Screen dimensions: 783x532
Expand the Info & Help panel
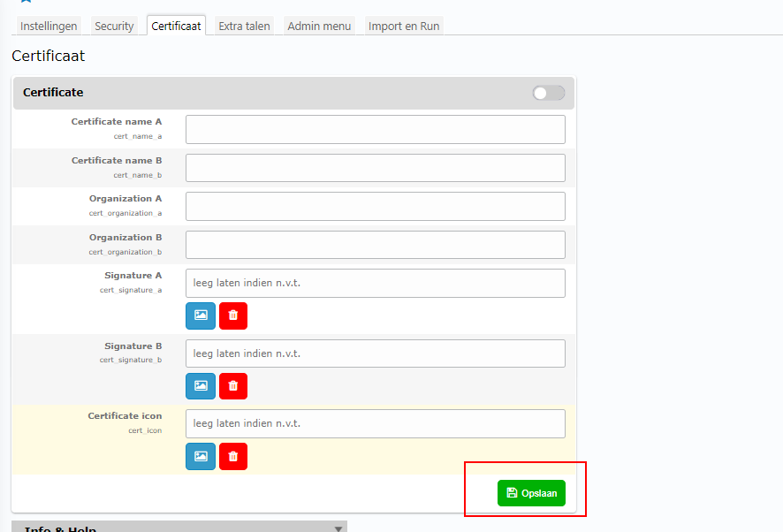[x=338, y=528]
